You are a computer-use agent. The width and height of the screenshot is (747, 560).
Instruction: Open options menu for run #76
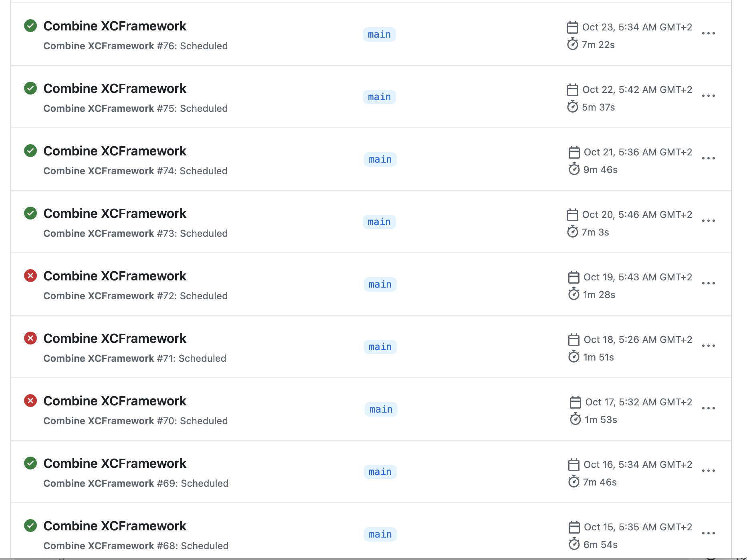click(x=708, y=34)
